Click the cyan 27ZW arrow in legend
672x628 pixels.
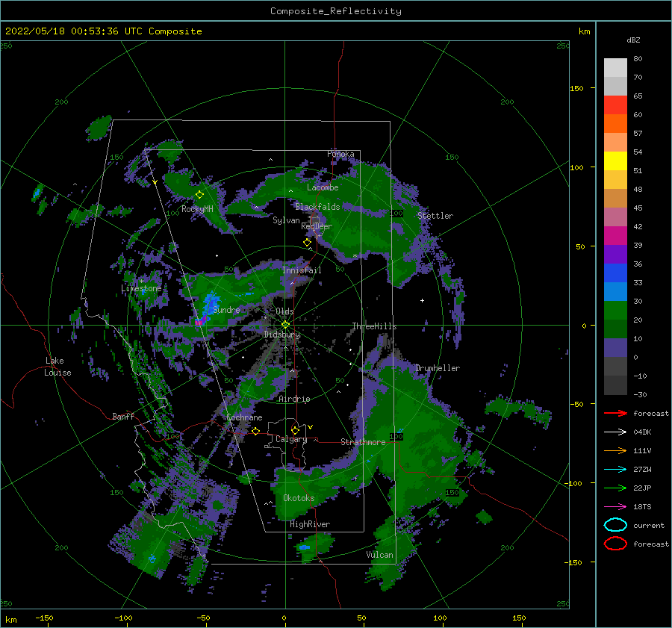pyautogui.click(x=615, y=470)
